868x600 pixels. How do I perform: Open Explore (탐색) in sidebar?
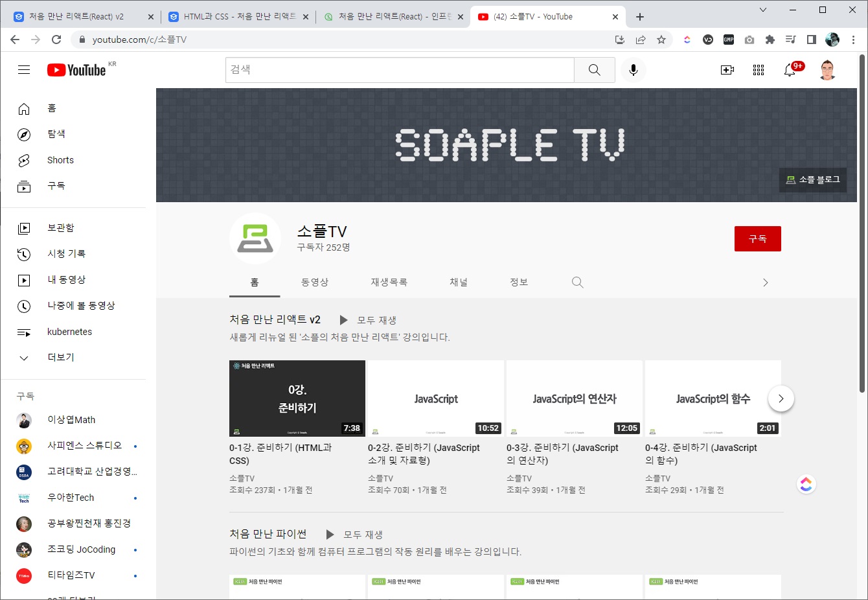click(x=73, y=134)
